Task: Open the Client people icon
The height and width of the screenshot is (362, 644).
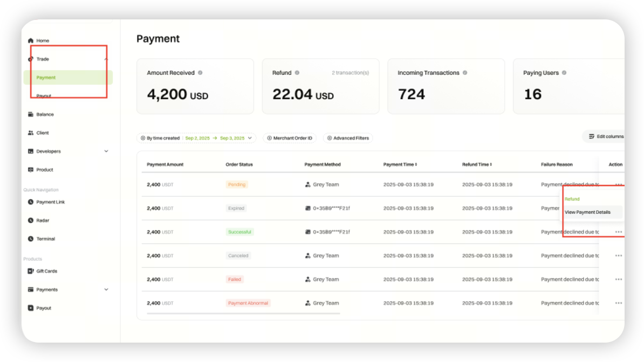Action: [x=31, y=133]
